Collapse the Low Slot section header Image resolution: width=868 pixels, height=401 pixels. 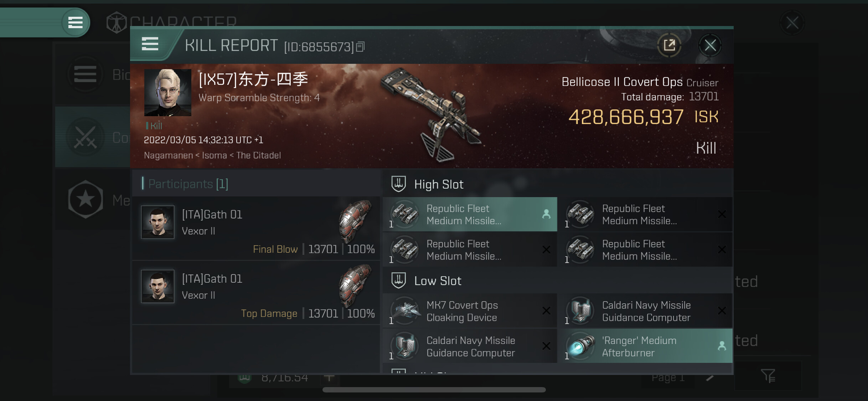pos(438,281)
